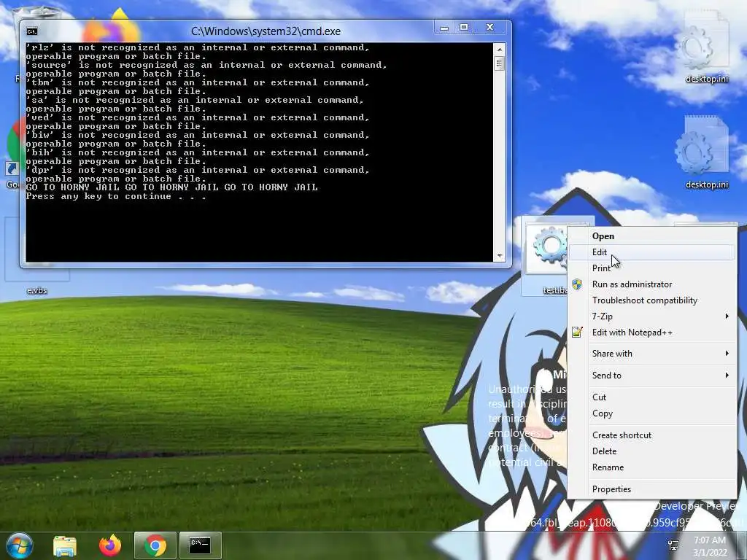The width and height of the screenshot is (747, 560).
Task: Select Troubleshoot compatibility
Action: click(x=651, y=300)
